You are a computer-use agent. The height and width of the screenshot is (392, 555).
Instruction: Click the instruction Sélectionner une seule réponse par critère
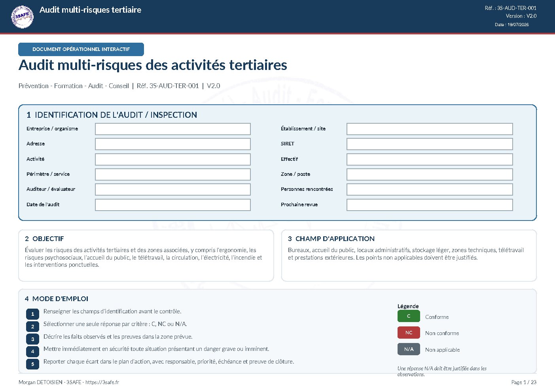[x=115, y=324]
